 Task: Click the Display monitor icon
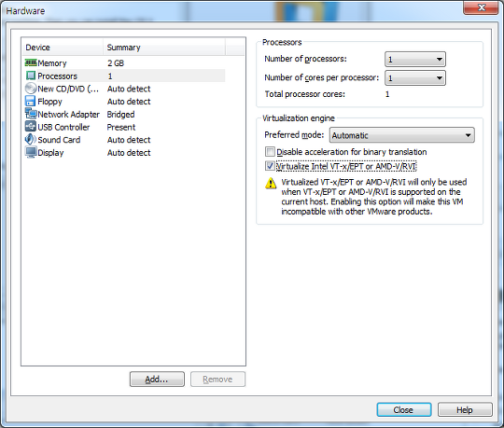point(31,152)
